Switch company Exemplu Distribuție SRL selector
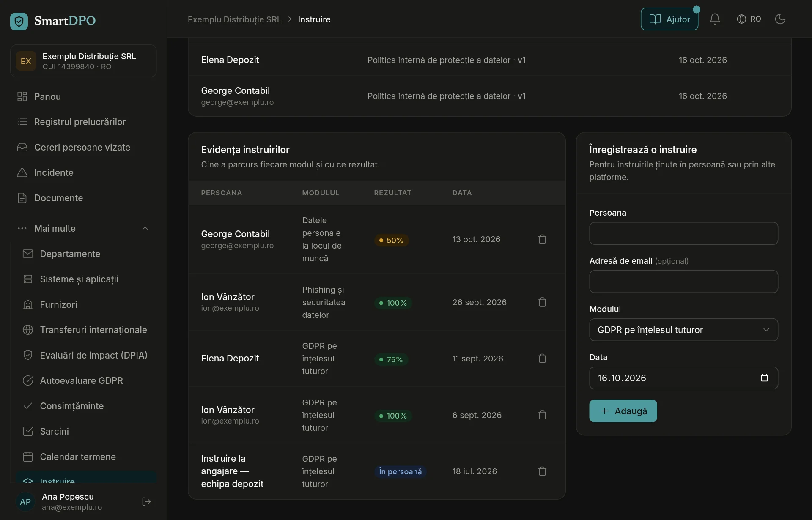This screenshot has height=520, width=812. [83, 61]
